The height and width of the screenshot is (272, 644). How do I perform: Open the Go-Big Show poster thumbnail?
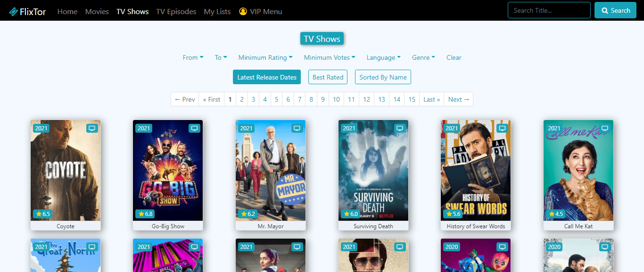(168, 170)
